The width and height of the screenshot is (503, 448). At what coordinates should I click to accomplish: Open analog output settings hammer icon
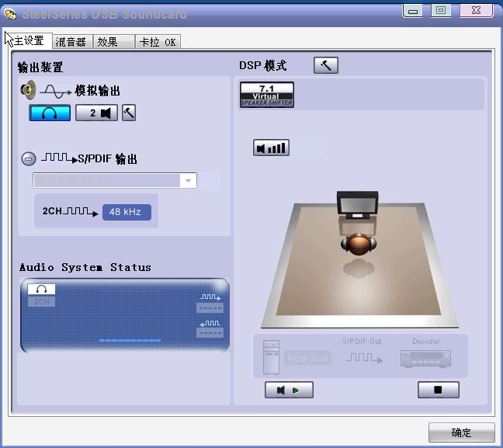click(129, 113)
